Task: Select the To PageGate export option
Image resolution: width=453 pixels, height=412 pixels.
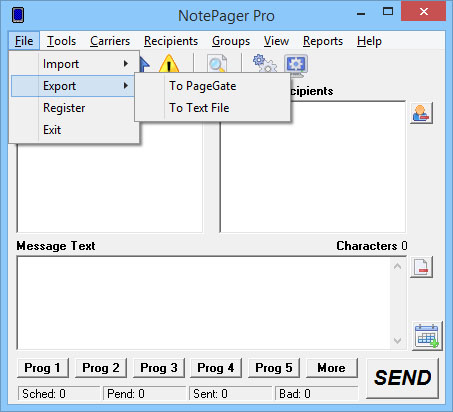Action: click(212, 86)
